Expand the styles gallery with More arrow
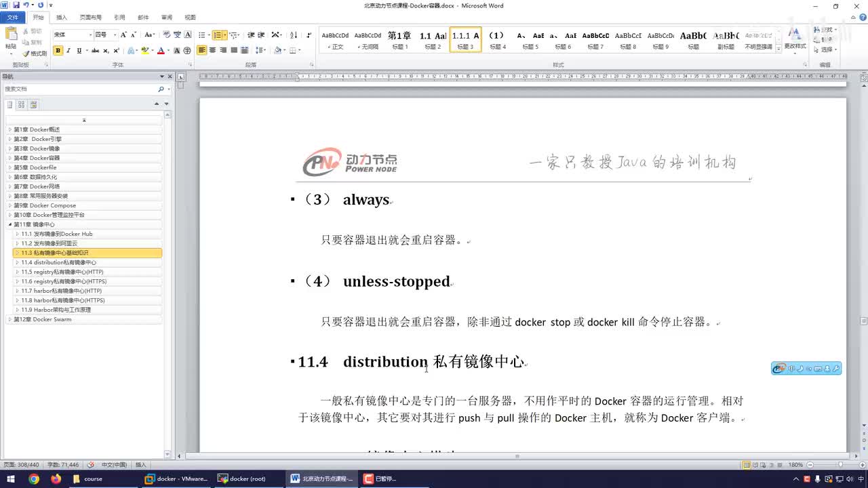Image resolution: width=868 pixels, height=488 pixels. pyautogui.click(x=778, y=47)
